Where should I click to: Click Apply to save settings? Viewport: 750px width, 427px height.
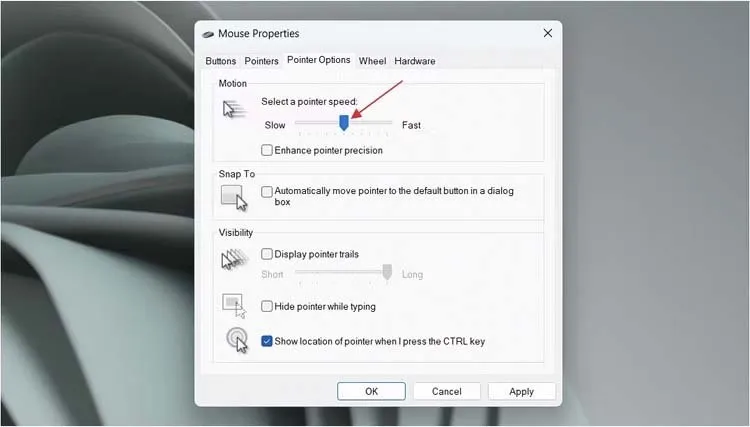point(521,391)
